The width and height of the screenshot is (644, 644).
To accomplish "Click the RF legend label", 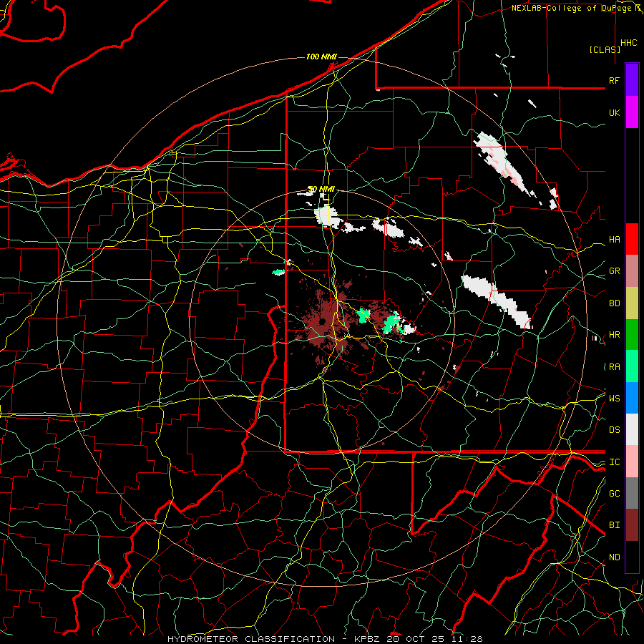I will point(614,80).
